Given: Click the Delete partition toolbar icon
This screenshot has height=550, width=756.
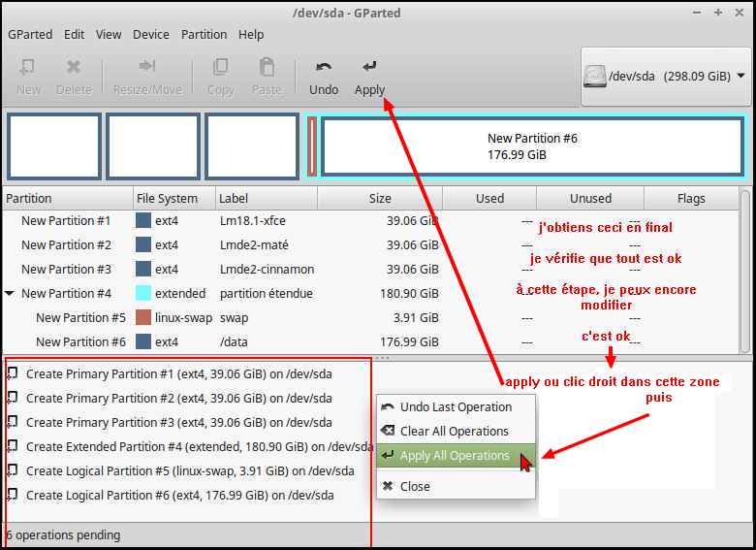Looking at the screenshot, I should click(x=74, y=68).
